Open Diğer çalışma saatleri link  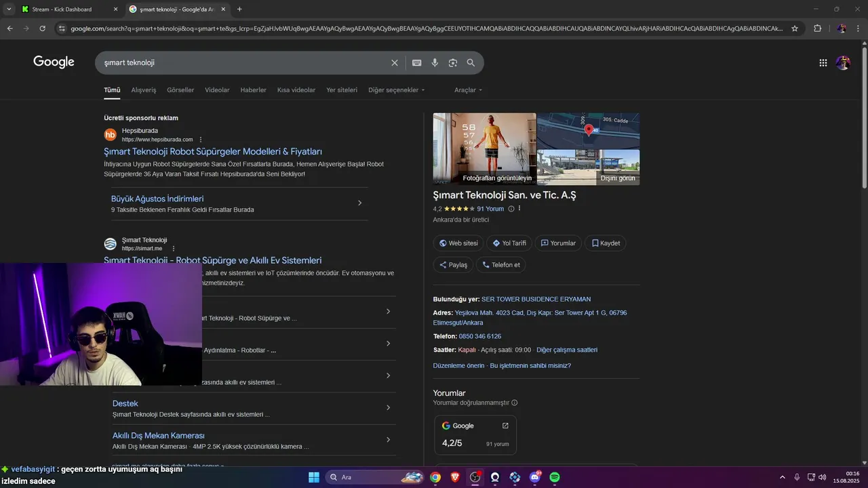567,350
